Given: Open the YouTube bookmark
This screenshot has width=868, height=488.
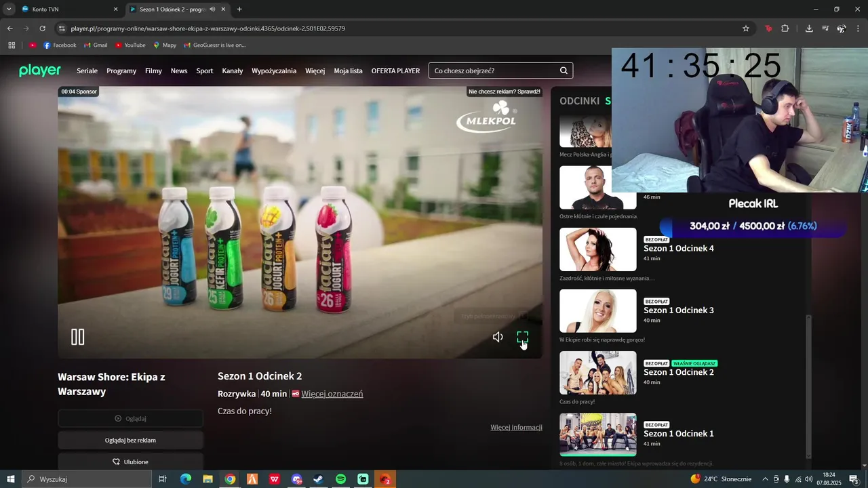Looking at the screenshot, I should (130, 45).
